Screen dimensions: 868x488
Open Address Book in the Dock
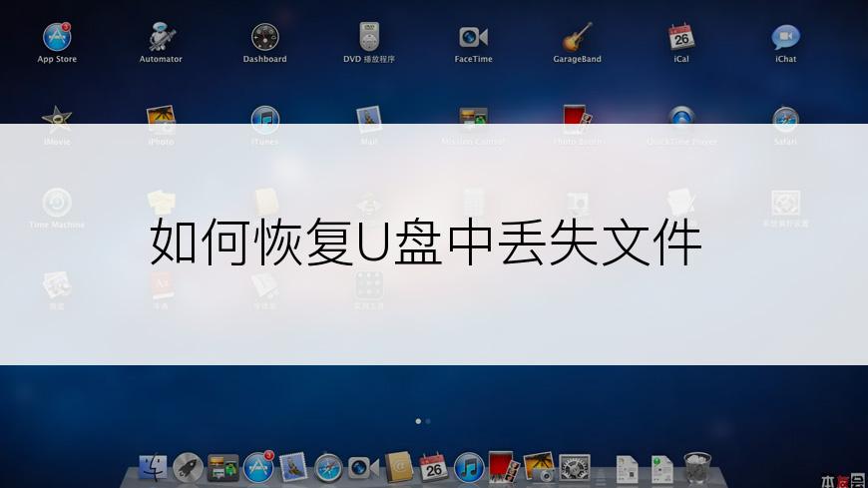point(398,467)
